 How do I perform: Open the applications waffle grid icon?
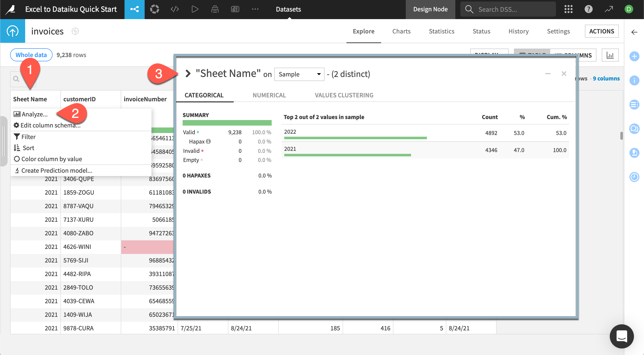(569, 9)
